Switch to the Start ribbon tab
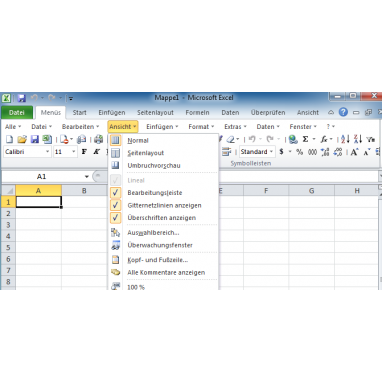 (79, 113)
